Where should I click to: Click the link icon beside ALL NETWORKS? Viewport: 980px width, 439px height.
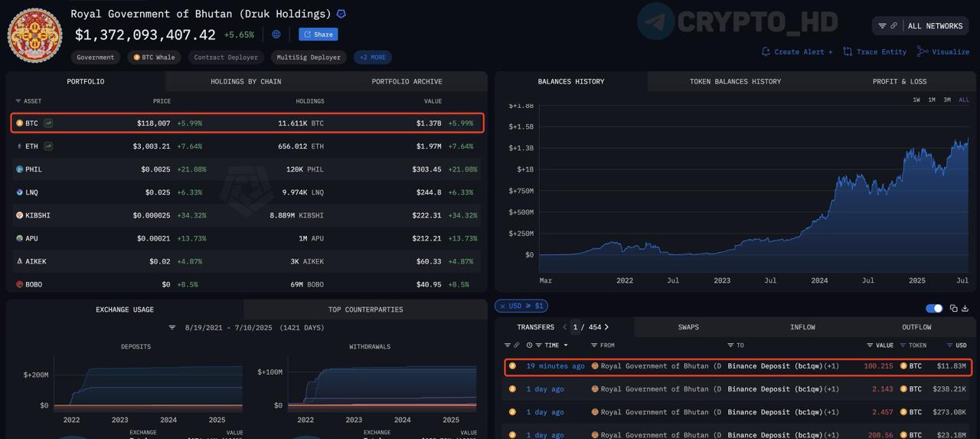(893, 26)
